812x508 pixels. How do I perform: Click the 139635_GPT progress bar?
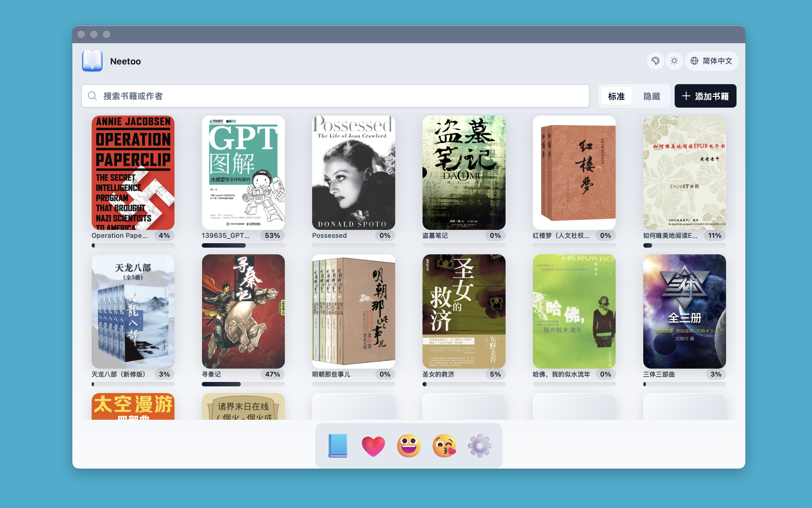click(x=243, y=246)
